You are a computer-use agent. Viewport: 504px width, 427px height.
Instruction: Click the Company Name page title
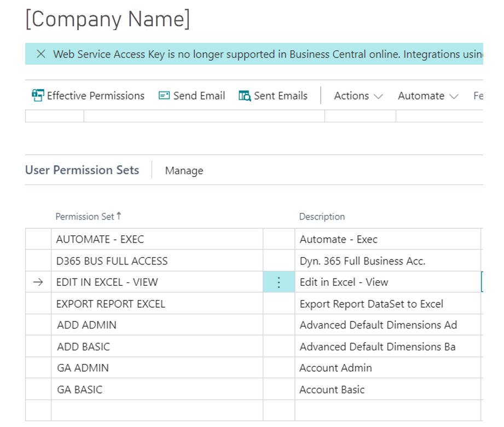108,19
